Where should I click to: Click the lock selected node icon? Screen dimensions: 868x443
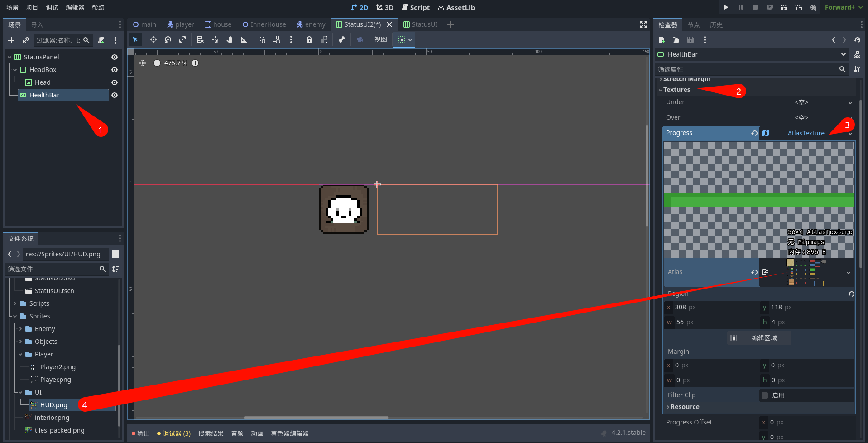[309, 39]
